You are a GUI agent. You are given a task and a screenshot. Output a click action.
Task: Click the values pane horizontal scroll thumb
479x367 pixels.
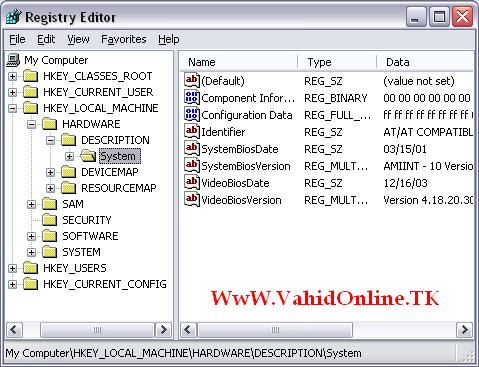[275, 330]
